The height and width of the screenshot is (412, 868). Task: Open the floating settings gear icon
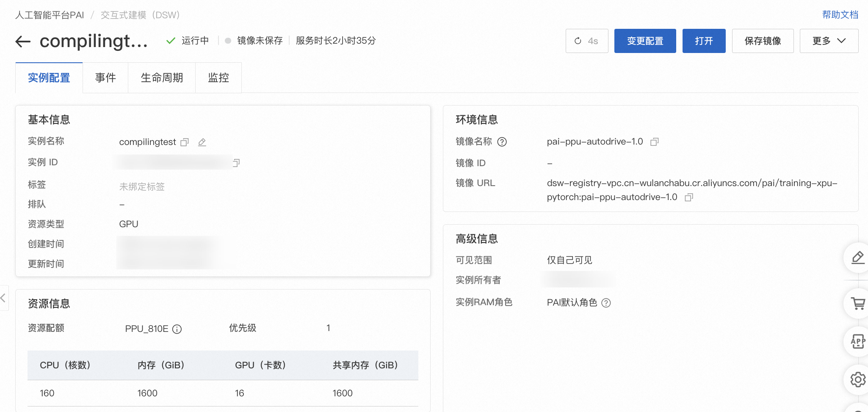click(857, 379)
